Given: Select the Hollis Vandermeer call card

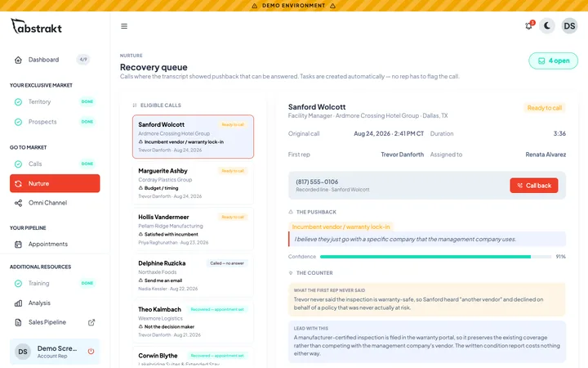Looking at the screenshot, I should tap(193, 229).
